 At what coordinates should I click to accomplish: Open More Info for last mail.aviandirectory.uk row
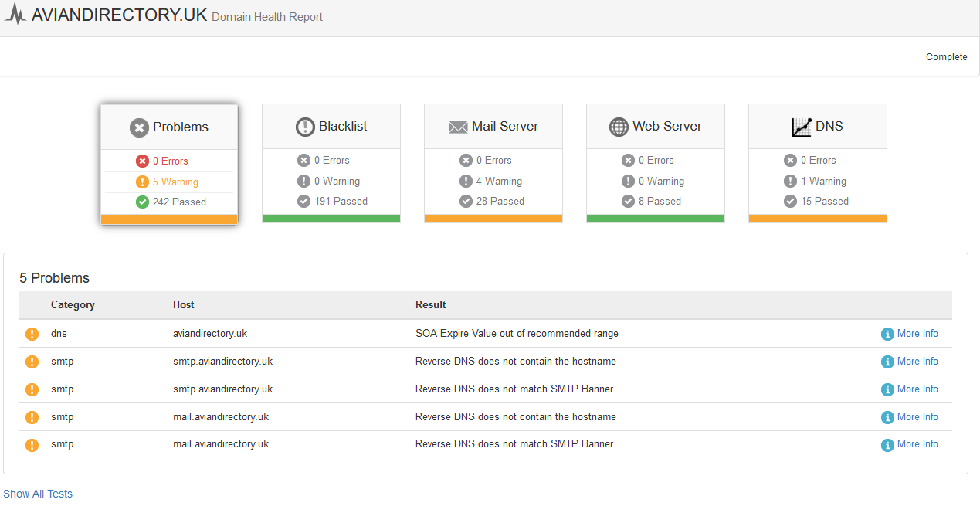pyautogui.click(x=917, y=444)
